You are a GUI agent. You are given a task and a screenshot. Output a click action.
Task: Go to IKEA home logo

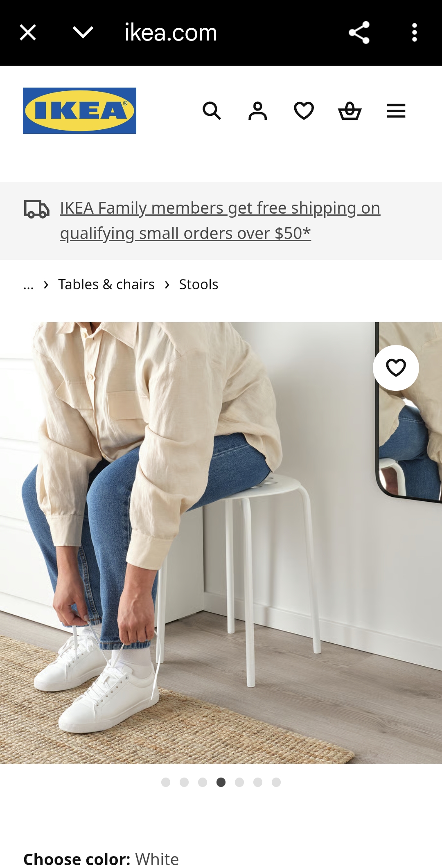(x=79, y=110)
